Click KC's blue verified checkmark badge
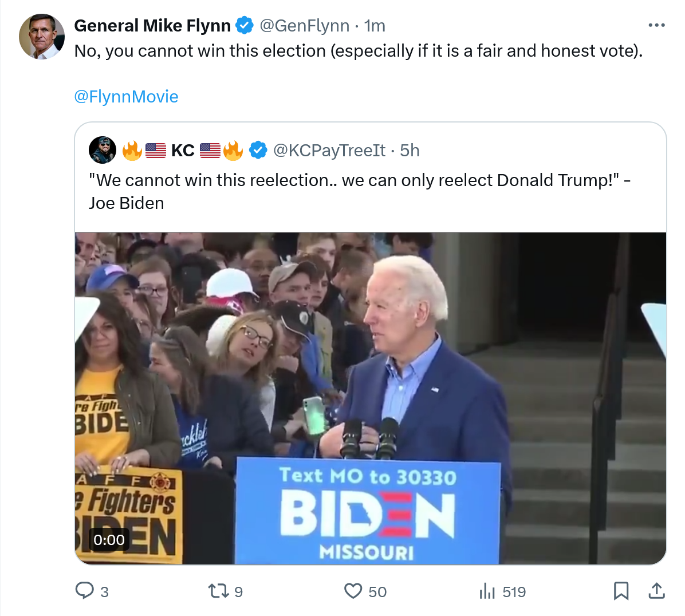 click(258, 151)
